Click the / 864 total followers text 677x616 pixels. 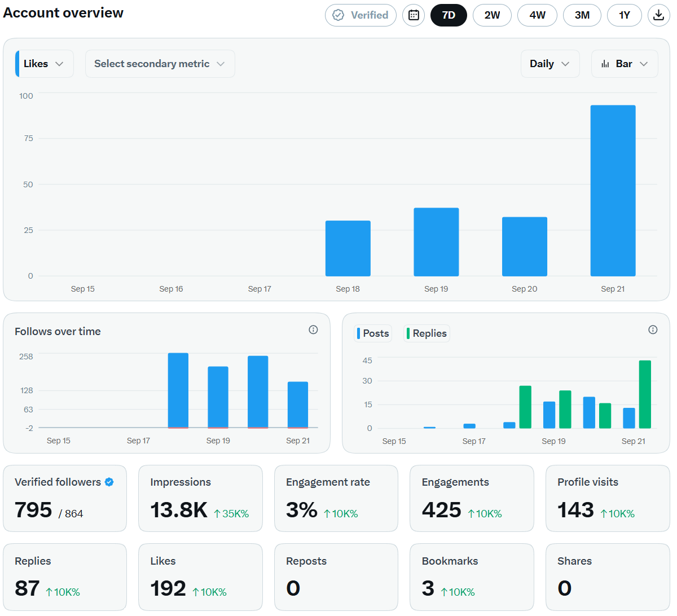point(71,513)
